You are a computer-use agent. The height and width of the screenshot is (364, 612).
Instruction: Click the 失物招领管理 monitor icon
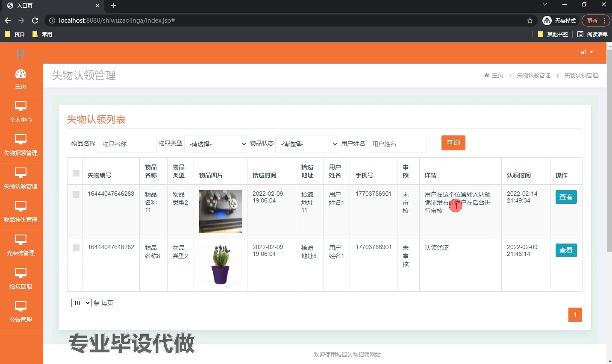(x=21, y=139)
